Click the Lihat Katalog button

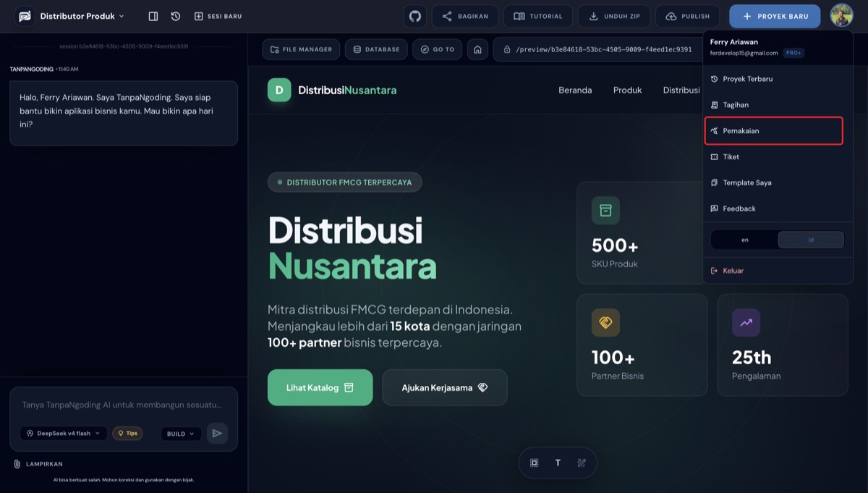320,387
